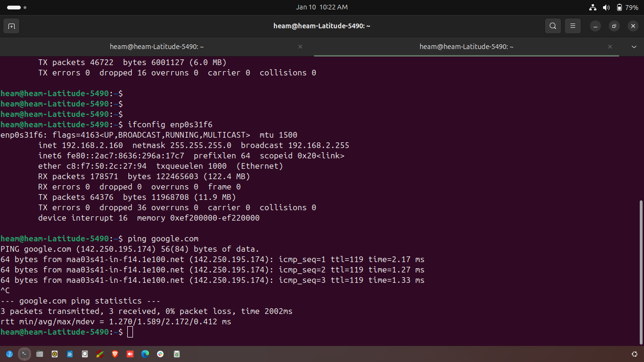Open the Files manager from the dock
The image size is (644, 362).
pyautogui.click(x=40, y=354)
